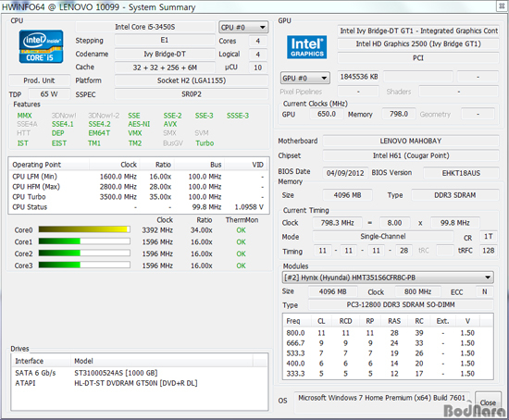Click the AVX feature label
Image resolution: width=509 pixels, height=420 pixels.
pyautogui.click(x=170, y=124)
